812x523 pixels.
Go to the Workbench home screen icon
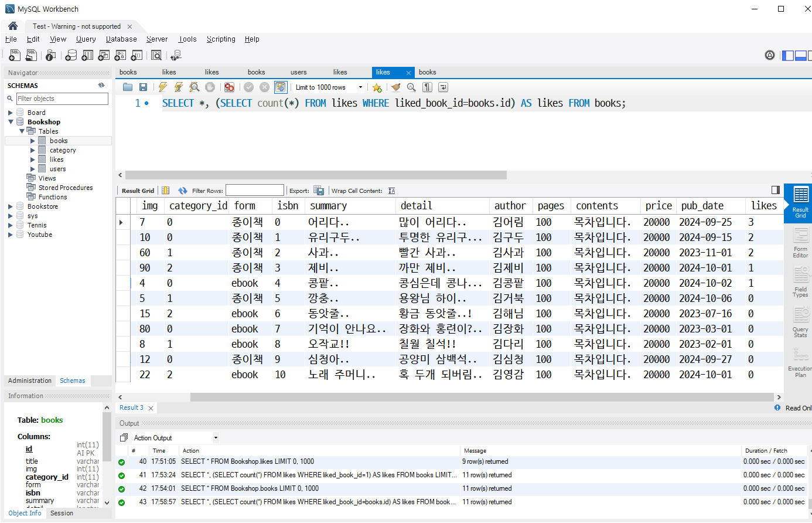(x=13, y=26)
